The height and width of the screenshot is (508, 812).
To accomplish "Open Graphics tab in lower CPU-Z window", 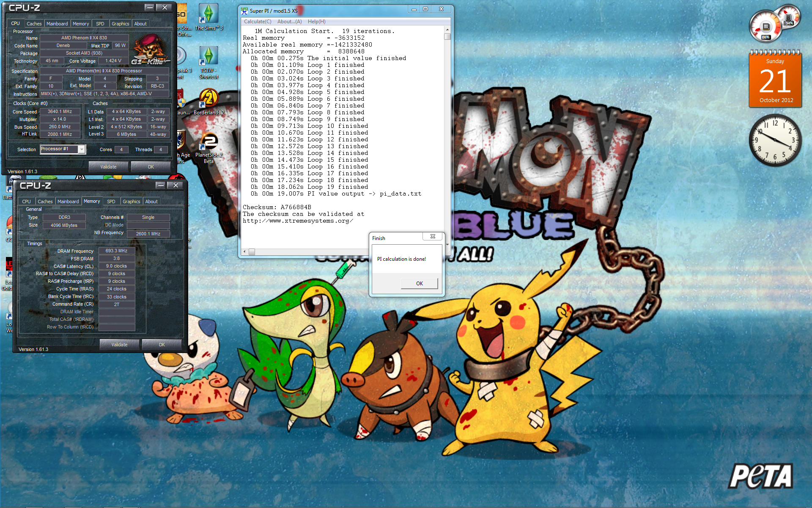I will (132, 202).
